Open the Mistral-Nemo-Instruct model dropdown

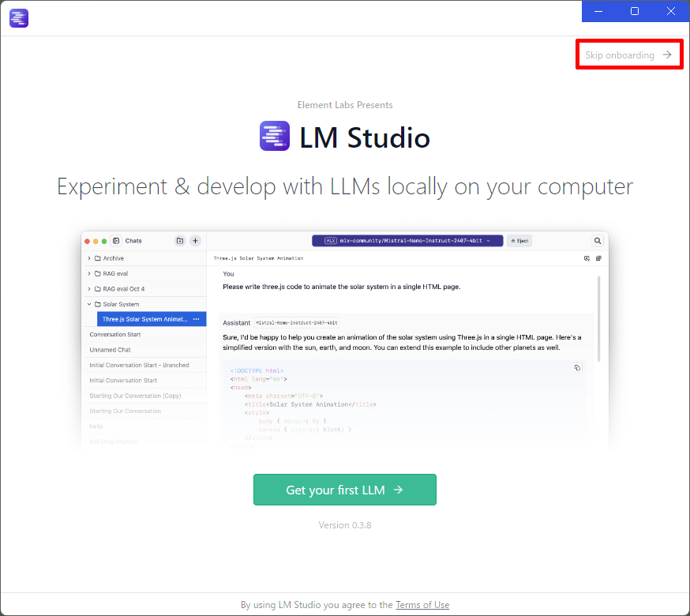[407, 241]
